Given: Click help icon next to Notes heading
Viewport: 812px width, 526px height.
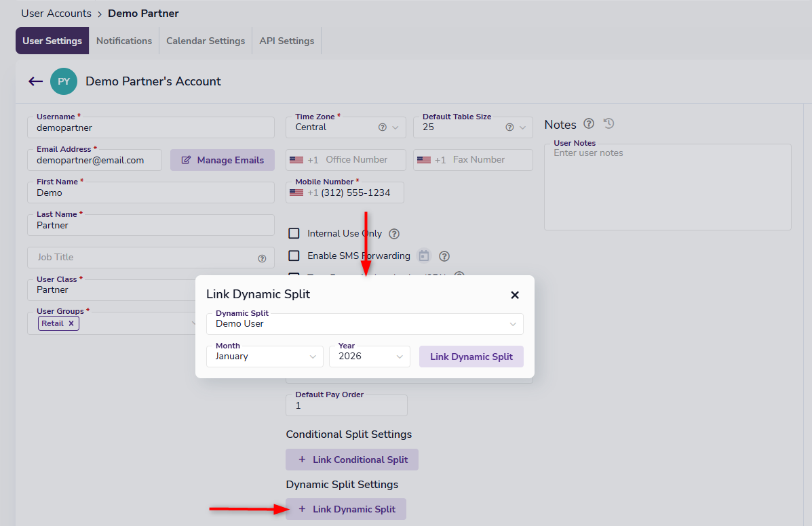Looking at the screenshot, I should [589, 123].
